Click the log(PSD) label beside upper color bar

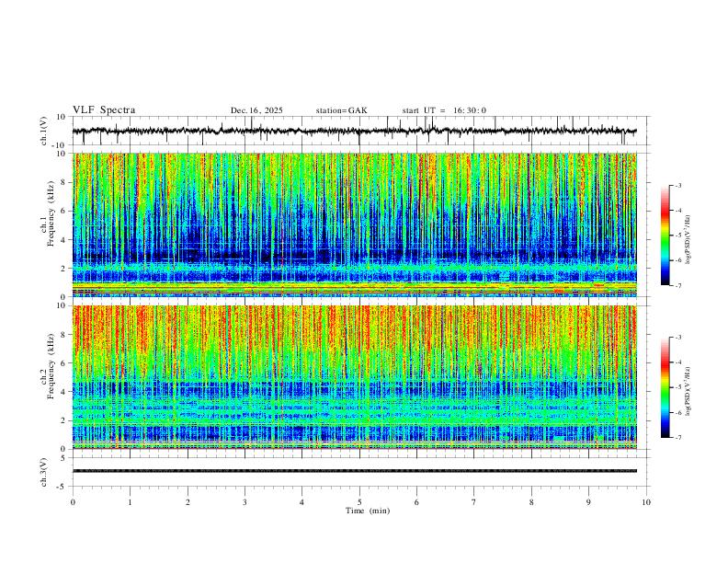[688, 240]
